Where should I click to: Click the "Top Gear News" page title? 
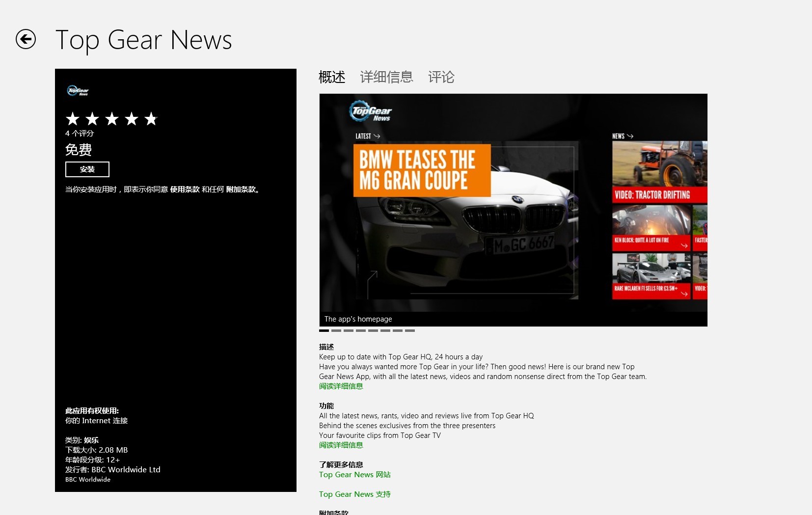pyautogui.click(x=144, y=40)
